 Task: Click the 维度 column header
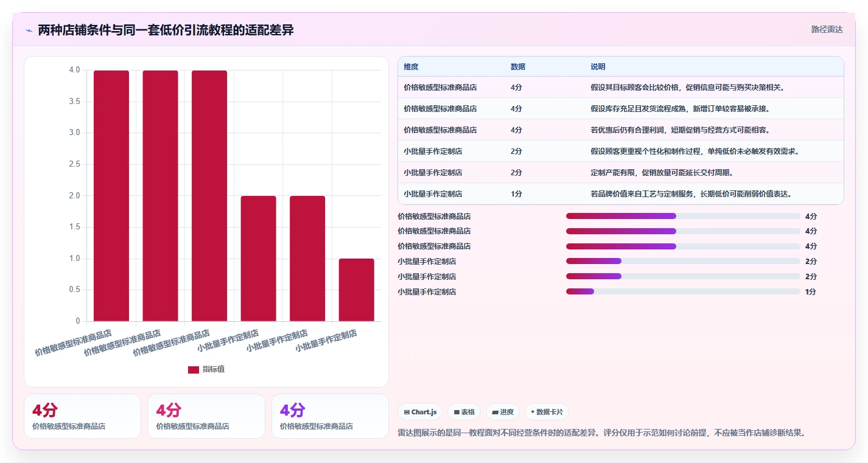coord(411,67)
